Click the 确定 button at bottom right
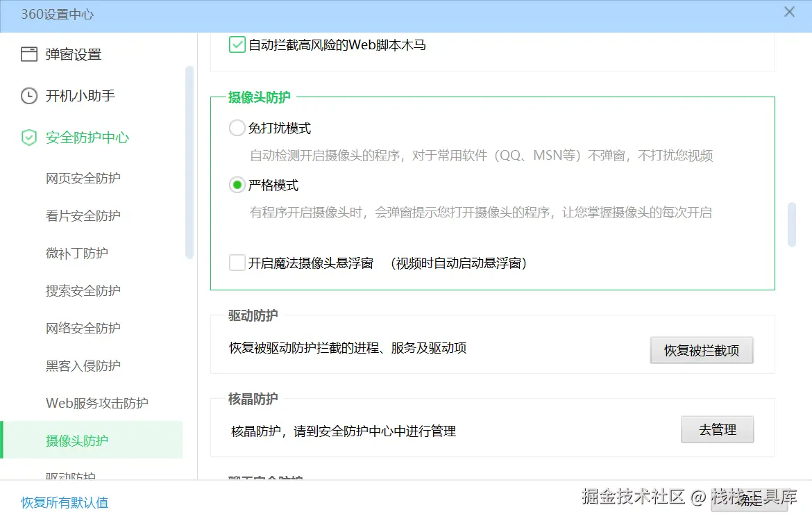Screen dimensions: 812x521 click(x=750, y=501)
